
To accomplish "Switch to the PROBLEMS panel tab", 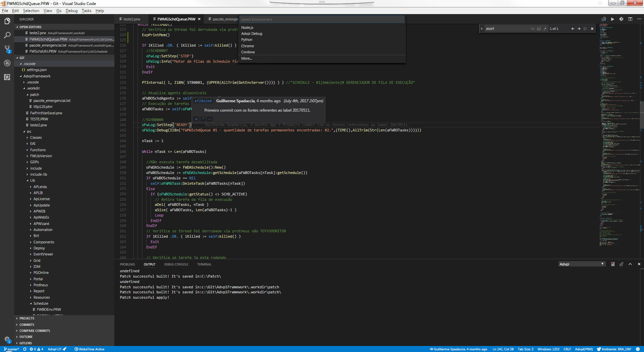I will [x=127, y=265].
